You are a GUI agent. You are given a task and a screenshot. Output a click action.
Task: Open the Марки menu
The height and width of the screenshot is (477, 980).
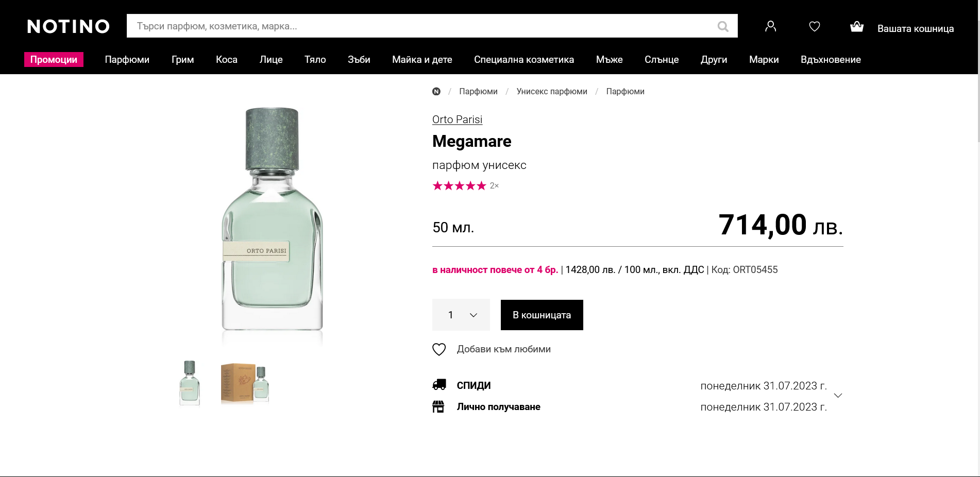click(764, 60)
